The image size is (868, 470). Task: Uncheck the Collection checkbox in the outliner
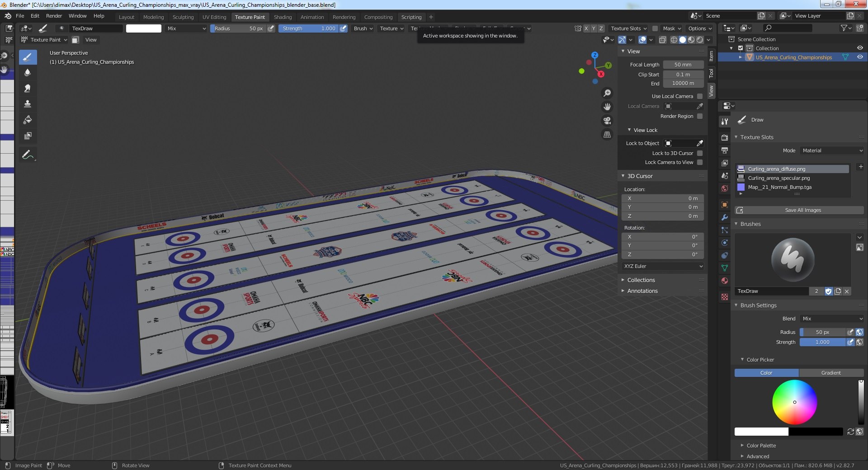[741, 48]
